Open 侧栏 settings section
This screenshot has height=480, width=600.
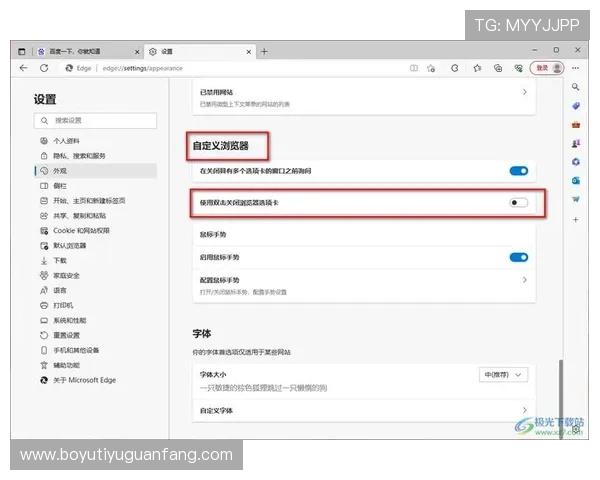96,186
